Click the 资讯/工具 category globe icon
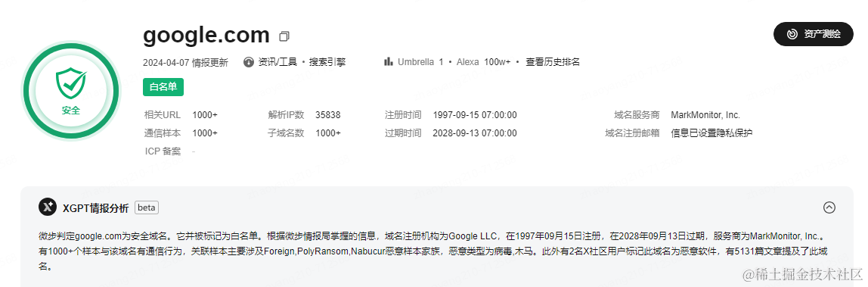This screenshot has height=287, width=868. pyautogui.click(x=249, y=62)
